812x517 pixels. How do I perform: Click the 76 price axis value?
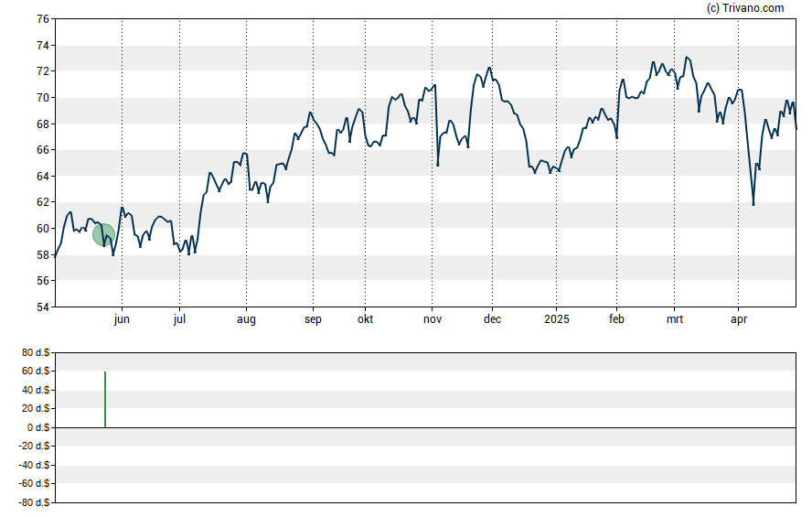pos(43,19)
